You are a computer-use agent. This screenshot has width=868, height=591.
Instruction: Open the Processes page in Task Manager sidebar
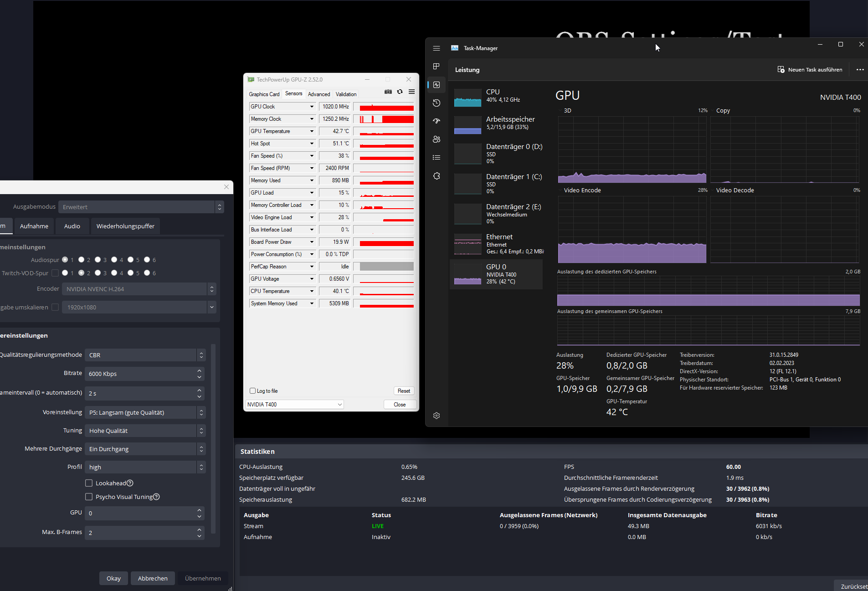437,67
